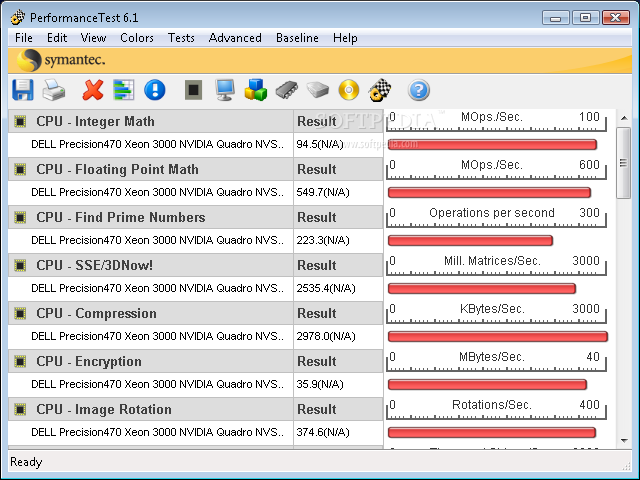The width and height of the screenshot is (640, 480).
Task: Click chip icon beside CPU - Floating Point Math
Action: pos(20,169)
